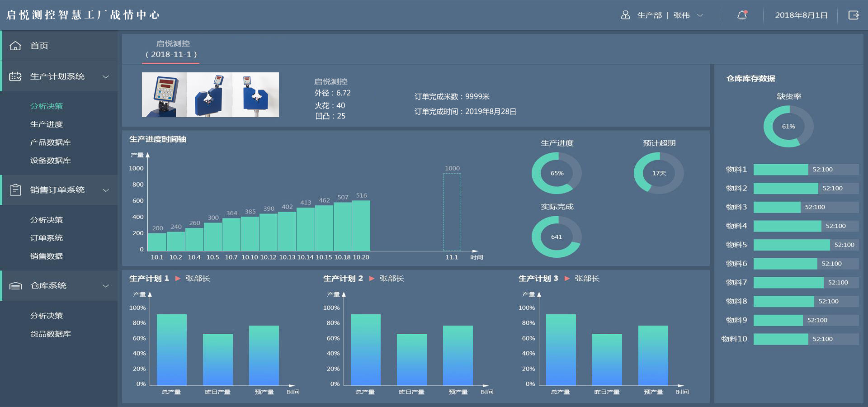Open the notification bell
This screenshot has height=407, width=868.
[x=742, y=15]
